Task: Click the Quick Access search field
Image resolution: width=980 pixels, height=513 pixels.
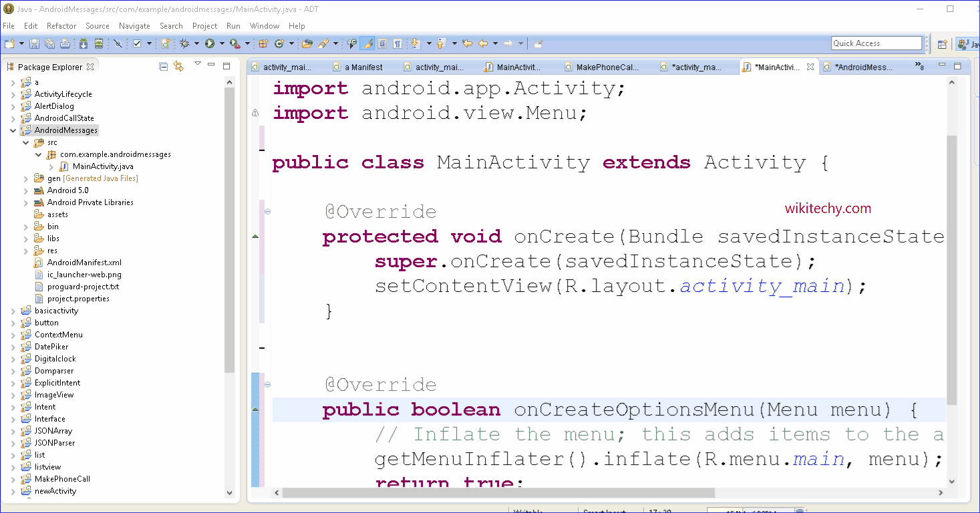Action: [x=876, y=43]
